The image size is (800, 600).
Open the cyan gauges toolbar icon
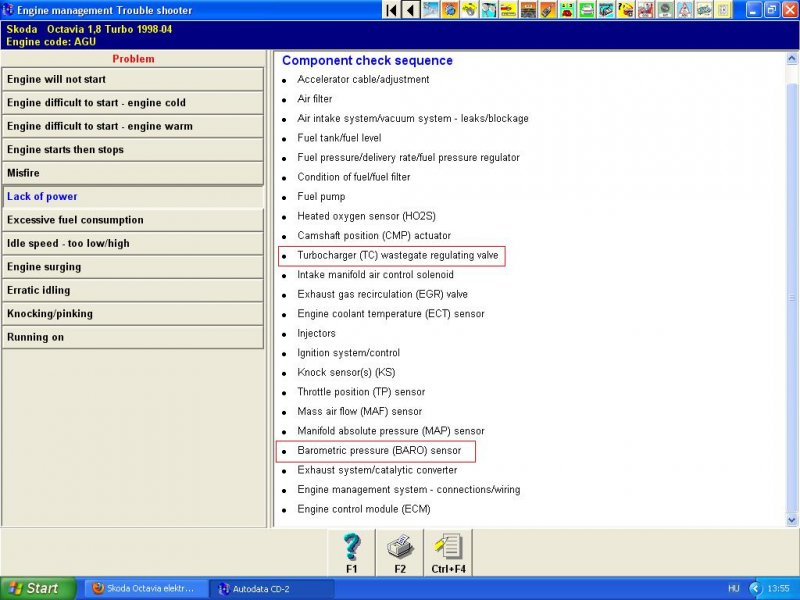click(x=489, y=10)
